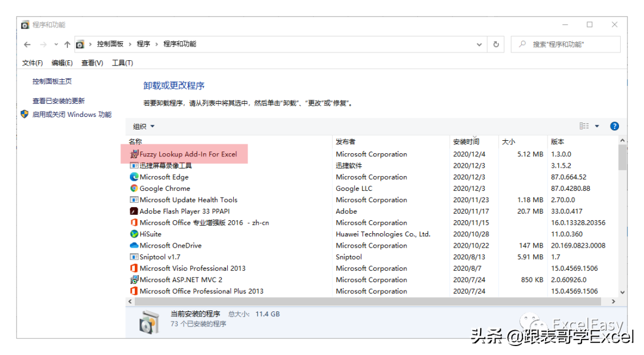Click the window title bar program icon
Image resolution: width=644 pixels, height=355 pixels.
coord(25,25)
